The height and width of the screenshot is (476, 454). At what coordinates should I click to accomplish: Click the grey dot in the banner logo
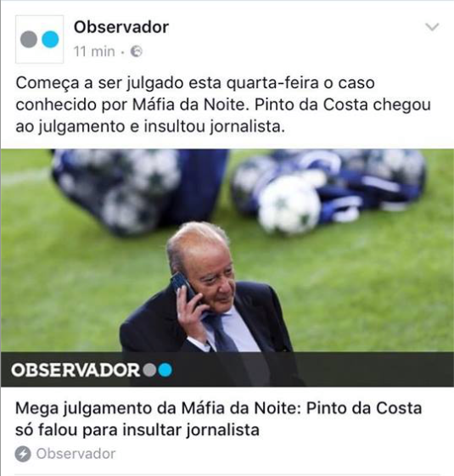point(150,370)
